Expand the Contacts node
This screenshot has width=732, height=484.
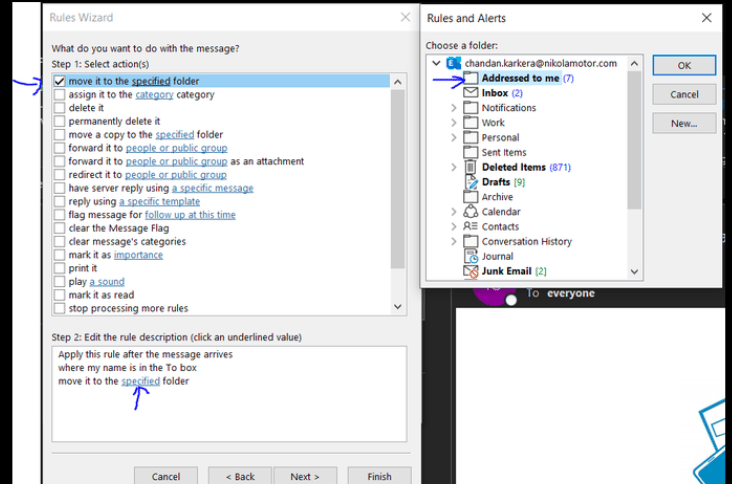pos(454,227)
